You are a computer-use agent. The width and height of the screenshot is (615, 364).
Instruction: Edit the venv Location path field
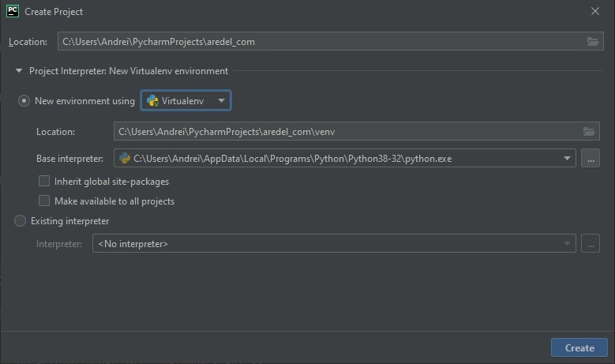click(x=356, y=131)
